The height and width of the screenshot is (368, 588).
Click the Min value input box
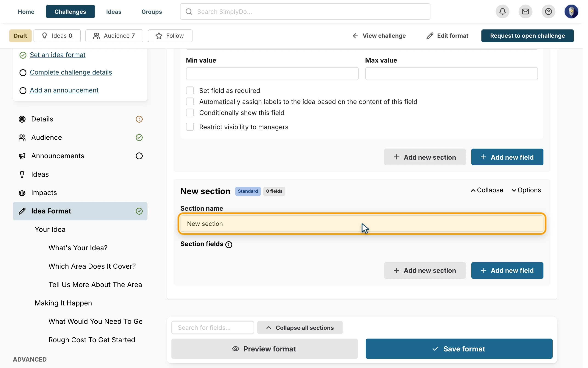(x=272, y=74)
